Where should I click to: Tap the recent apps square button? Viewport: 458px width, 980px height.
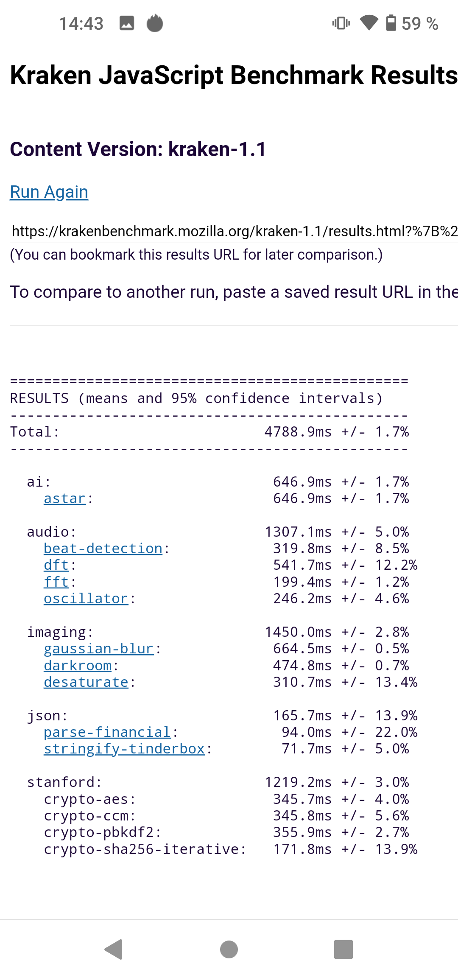(x=343, y=949)
